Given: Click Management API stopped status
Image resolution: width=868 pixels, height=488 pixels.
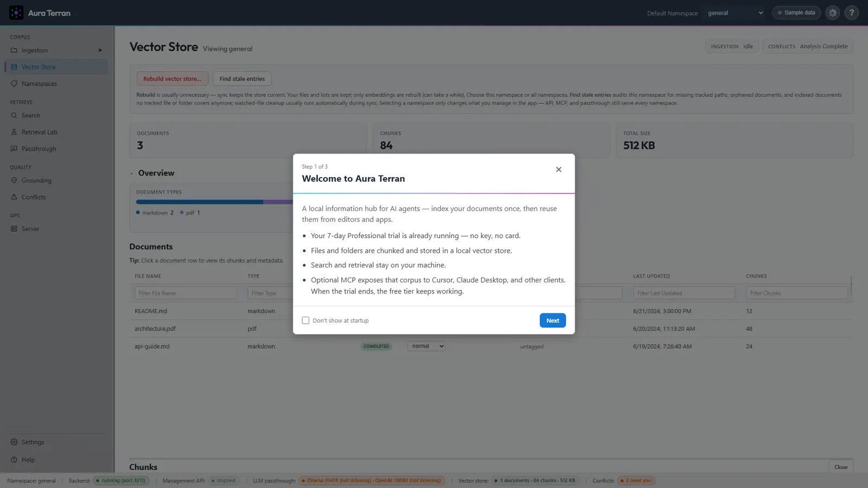Looking at the screenshot, I should click(x=224, y=480).
